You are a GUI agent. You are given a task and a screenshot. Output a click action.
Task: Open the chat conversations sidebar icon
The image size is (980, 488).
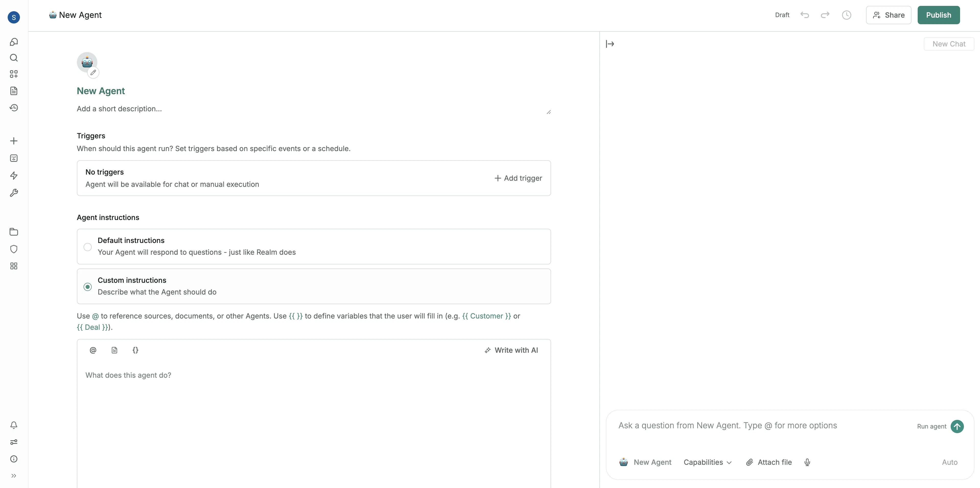point(14,42)
